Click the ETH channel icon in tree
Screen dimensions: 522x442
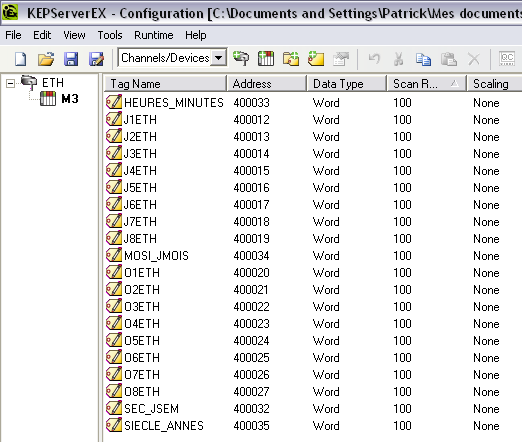click(x=29, y=82)
